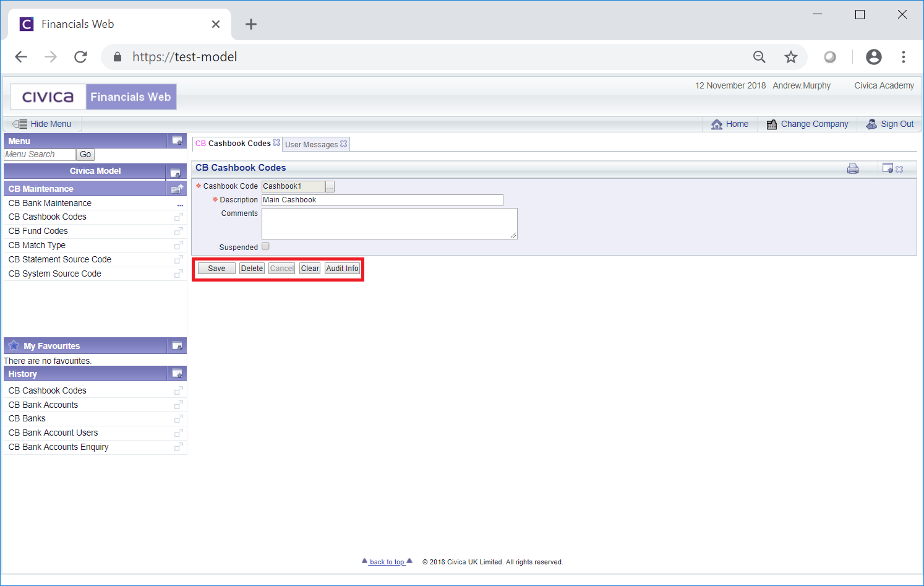Open CB Bank Account Users from History
This screenshot has width=924, height=586.
point(53,433)
